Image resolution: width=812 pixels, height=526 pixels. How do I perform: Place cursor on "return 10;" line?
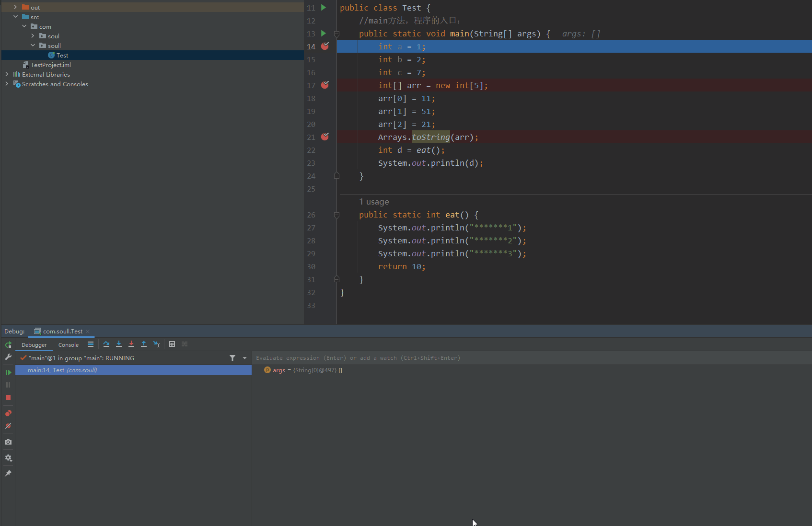(402, 267)
